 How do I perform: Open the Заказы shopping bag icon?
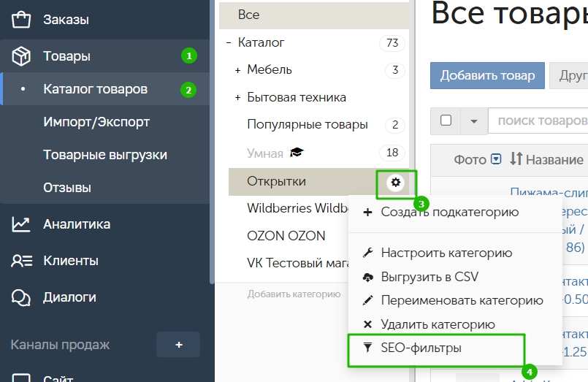[21, 20]
